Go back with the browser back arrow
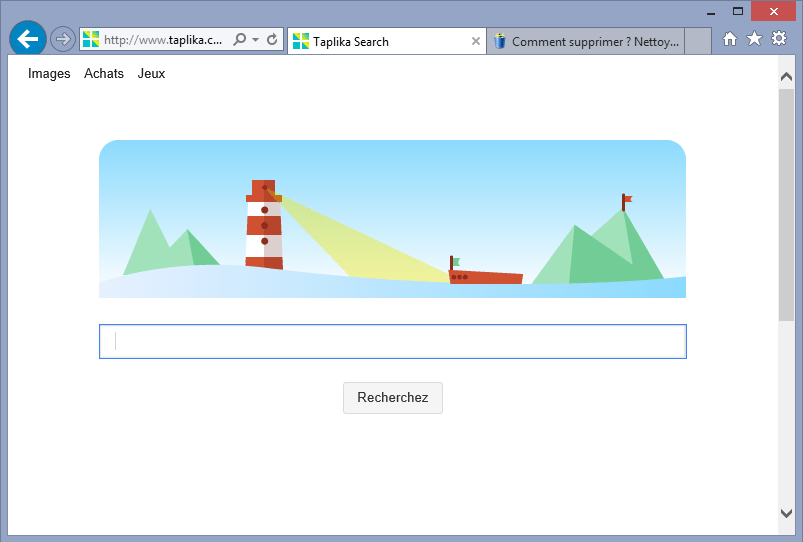The width and height of the screenshot is (803, 542). pyautogui.click(x=28, y=38)
